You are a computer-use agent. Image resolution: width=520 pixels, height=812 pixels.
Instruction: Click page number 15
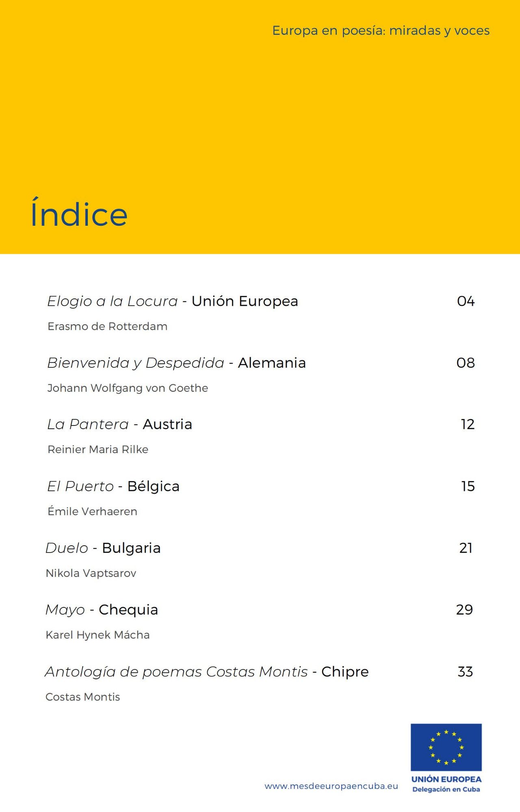tap(468, 486)
